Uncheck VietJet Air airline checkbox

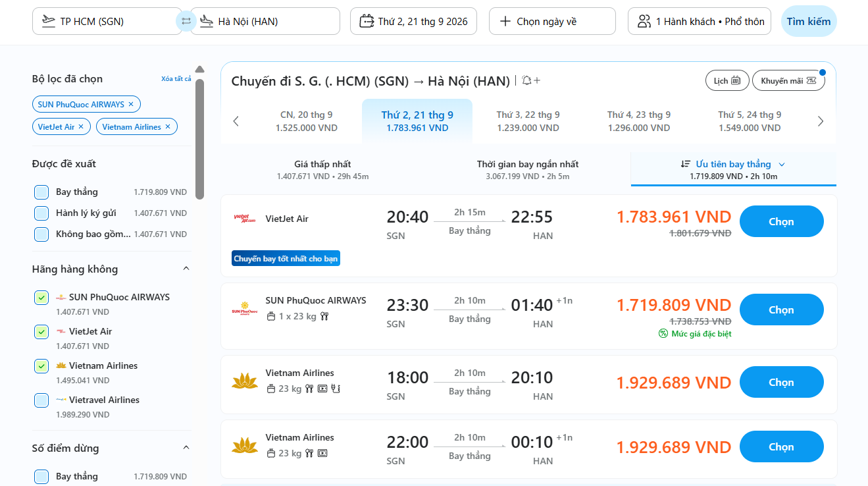(41, 332)
